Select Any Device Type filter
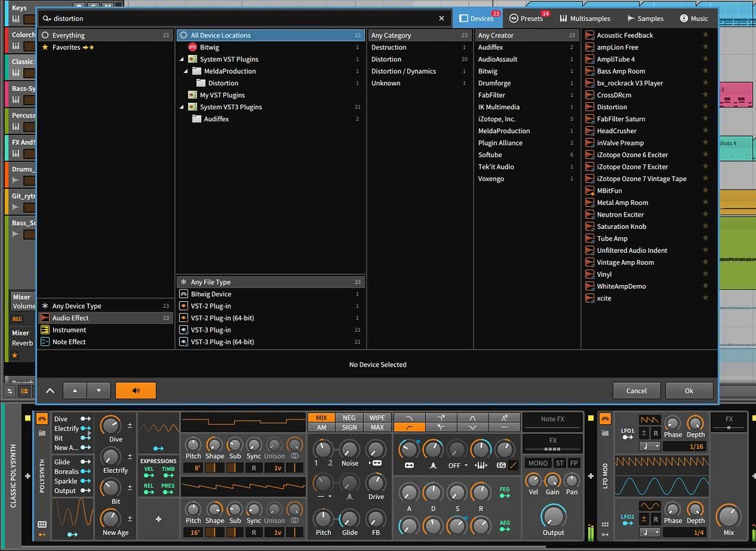This screenshot has width=756, height=551. (105, 306)
